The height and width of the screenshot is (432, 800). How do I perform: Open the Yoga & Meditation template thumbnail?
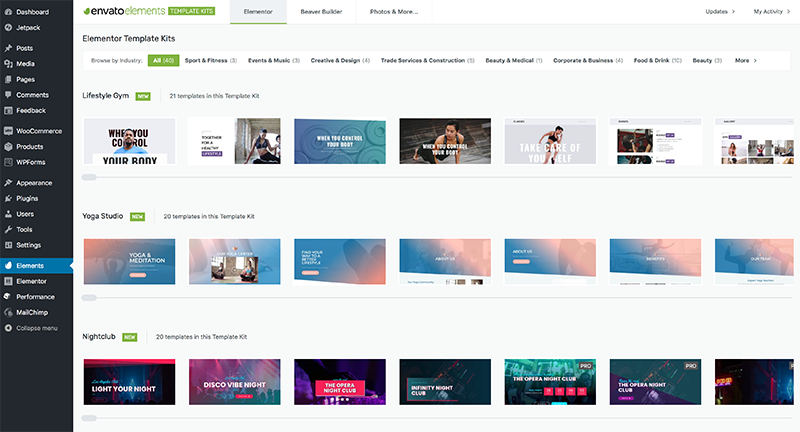click(129, 261)
